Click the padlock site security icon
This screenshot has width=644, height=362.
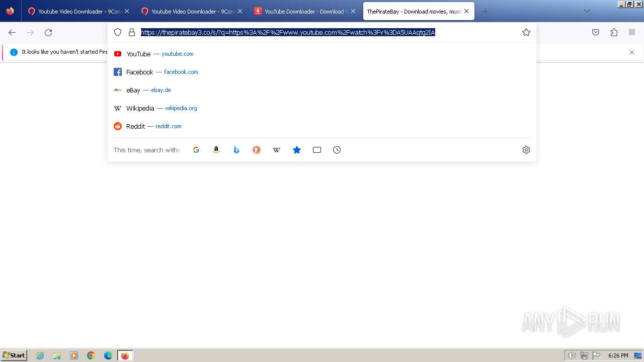click(132, 32)
